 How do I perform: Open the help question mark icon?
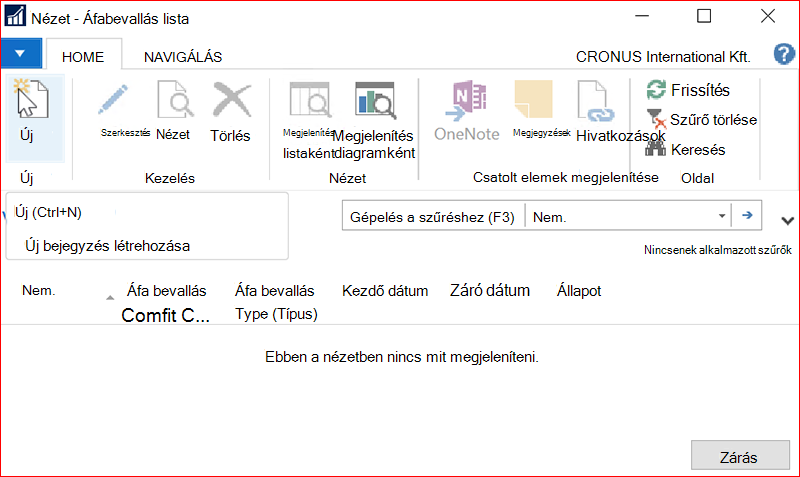784,54
